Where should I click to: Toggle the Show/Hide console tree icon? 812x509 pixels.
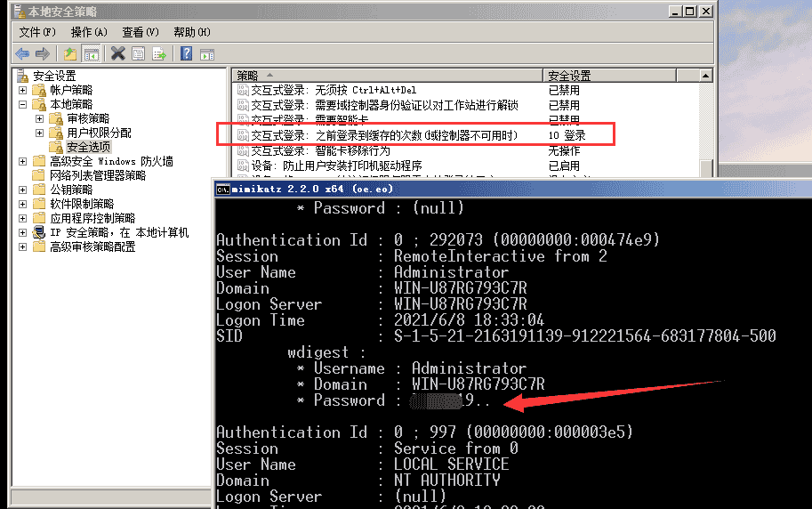coord(91,53)
